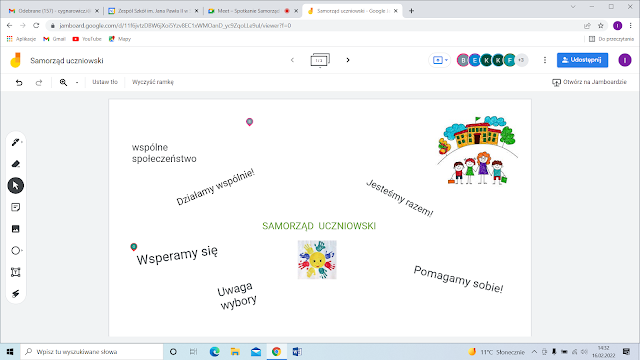Go to next frame arrow

(x=348, y=60)
